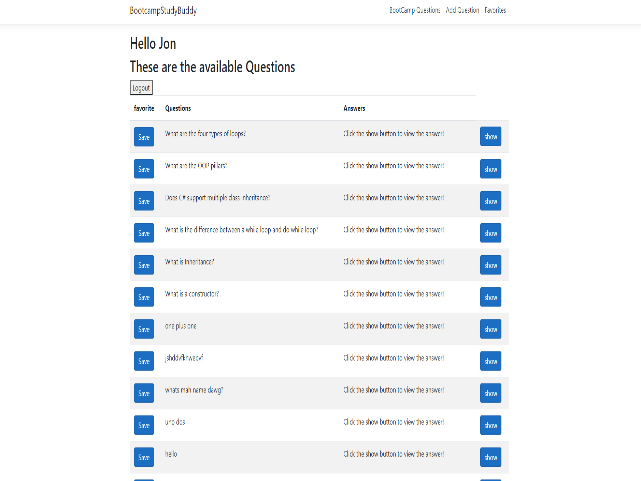Click the 'favorite' column header
This screenshot has height=481, width=641.
[144, 108]
